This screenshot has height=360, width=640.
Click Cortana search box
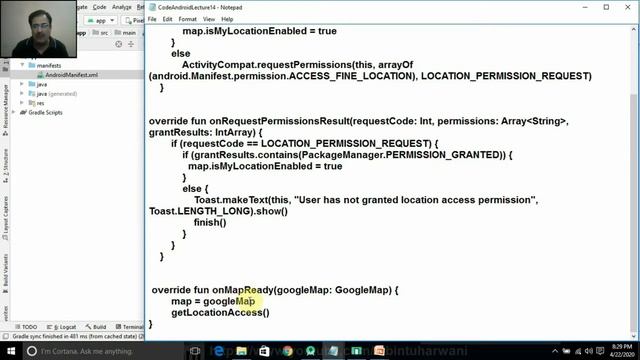(x=103, y=351)
